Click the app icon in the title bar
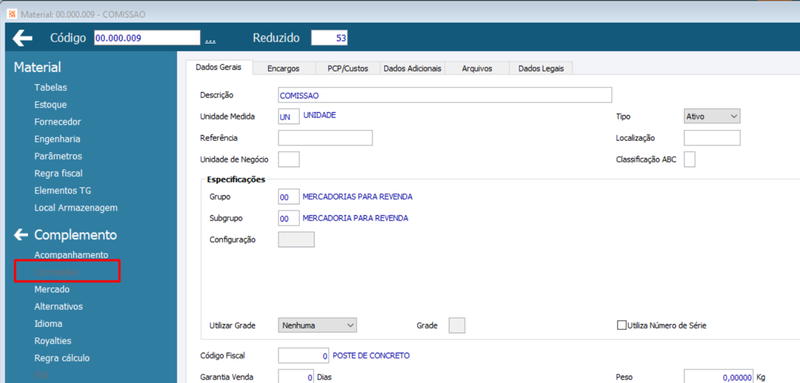 point(12,14)
